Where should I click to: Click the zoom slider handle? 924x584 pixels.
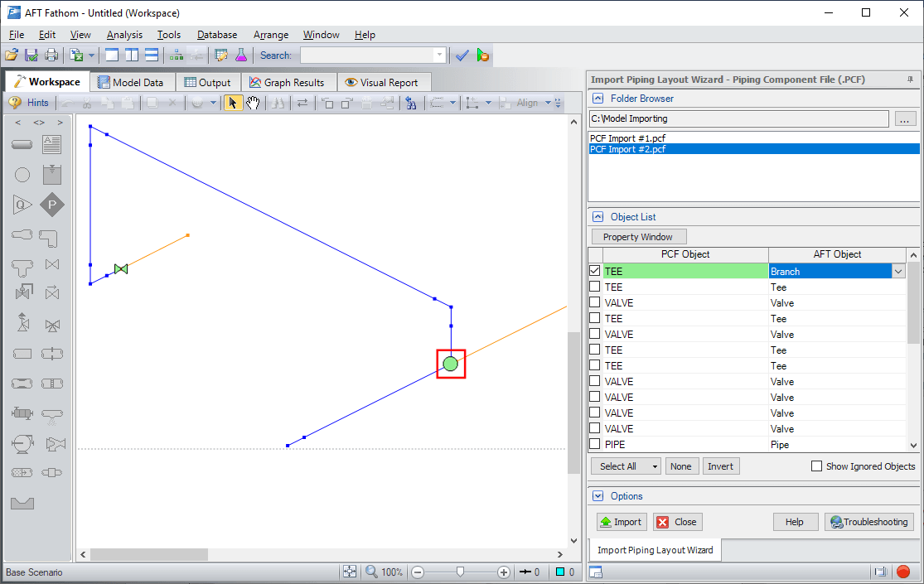pyautogui.click(x=460, y=572)
